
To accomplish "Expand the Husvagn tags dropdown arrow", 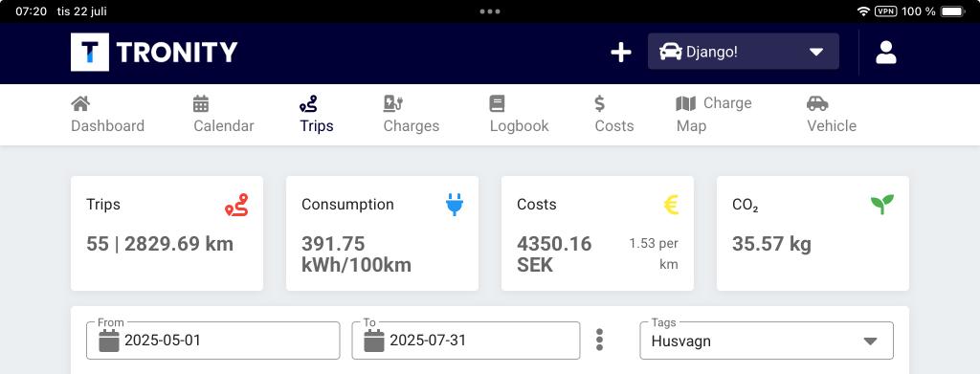I will tap(870, 341).
